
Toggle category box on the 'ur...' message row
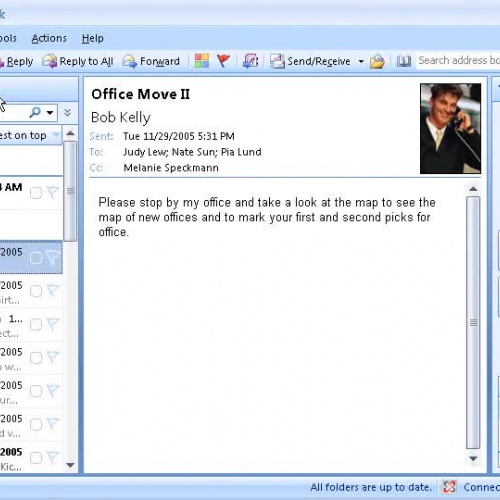tap(36, 391)
